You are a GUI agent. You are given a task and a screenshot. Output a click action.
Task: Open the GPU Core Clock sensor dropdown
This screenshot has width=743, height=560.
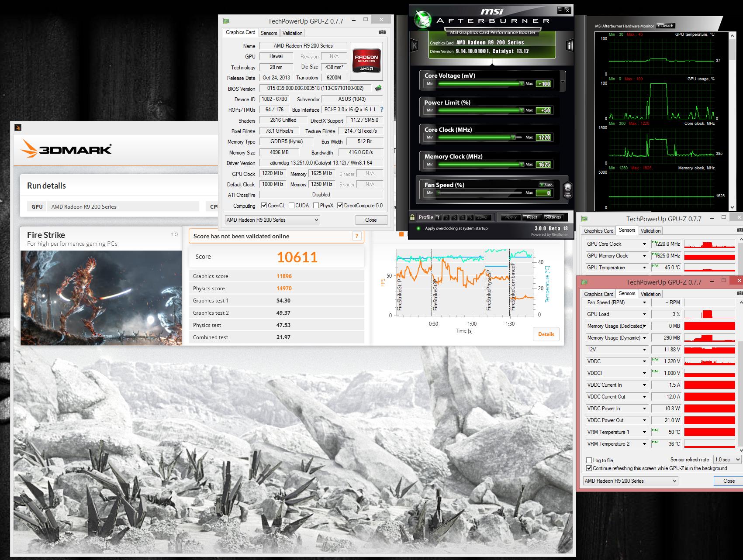[x=644, y=244]
